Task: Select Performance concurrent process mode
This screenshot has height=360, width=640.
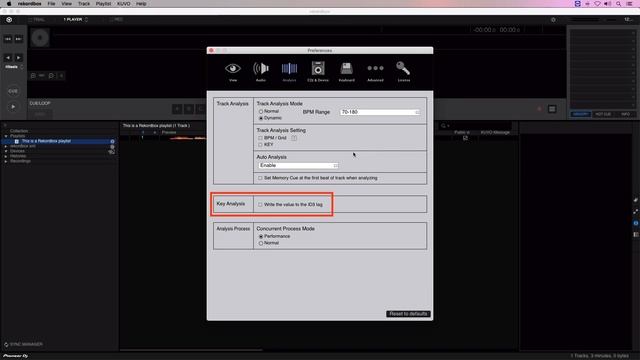Action: [x=261, y=236]
